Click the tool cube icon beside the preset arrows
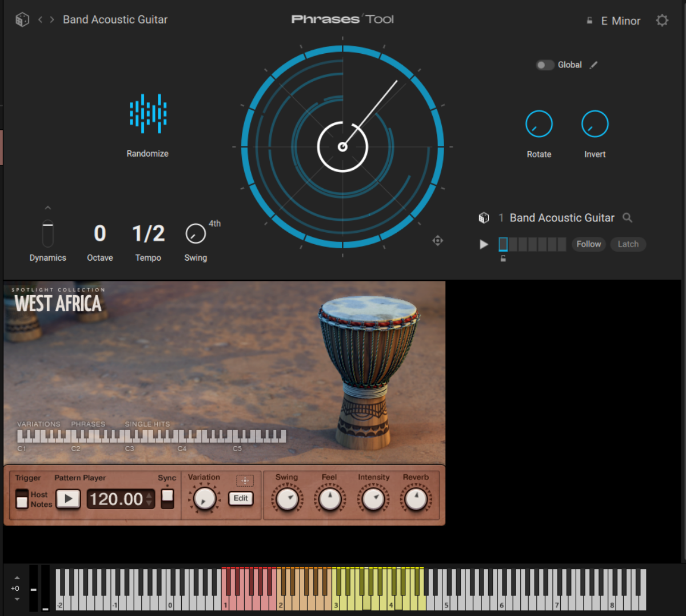Screen dimensions: 686x616 (x=22, y=19)
